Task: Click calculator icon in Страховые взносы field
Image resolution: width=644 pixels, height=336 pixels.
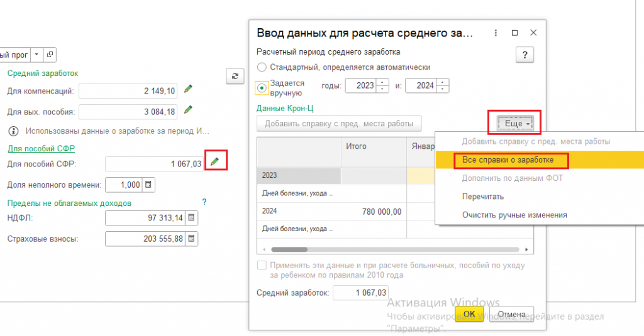Action: (x=191, y=239)
